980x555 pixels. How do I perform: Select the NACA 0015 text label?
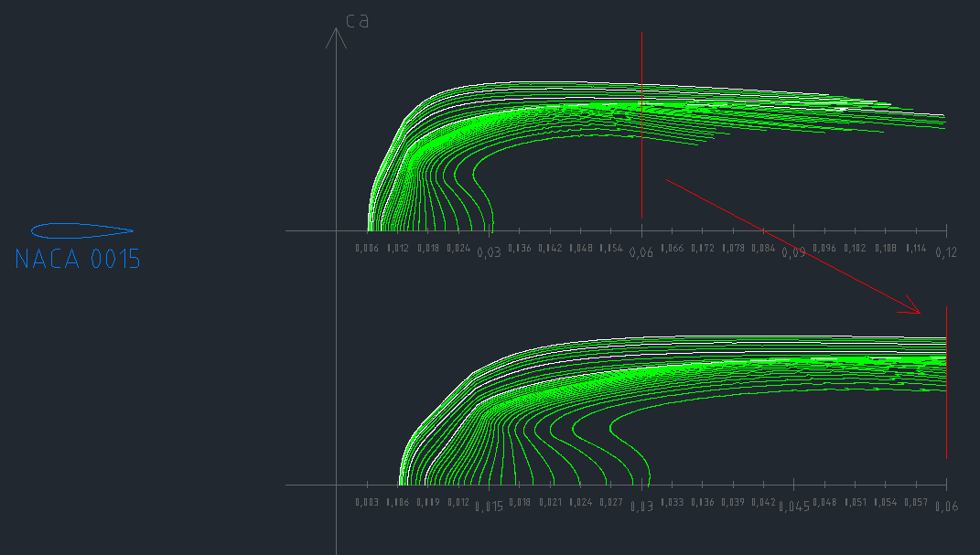point(78,260)
